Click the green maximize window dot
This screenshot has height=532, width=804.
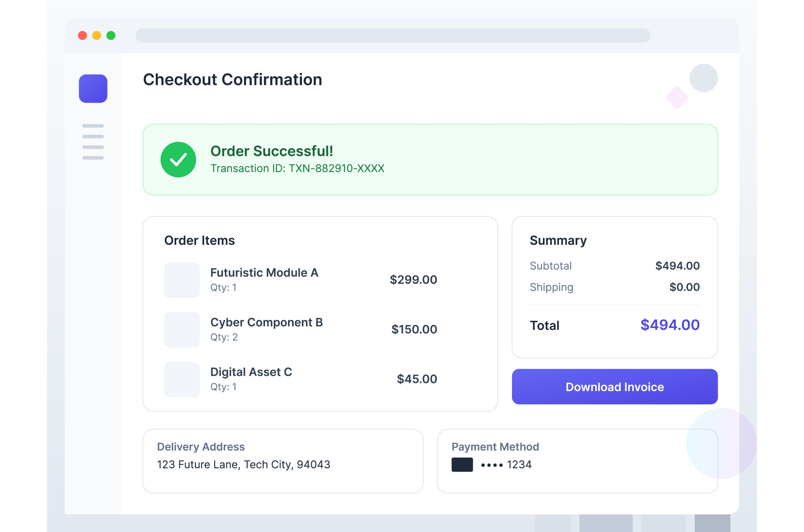(x=111, y=36)
